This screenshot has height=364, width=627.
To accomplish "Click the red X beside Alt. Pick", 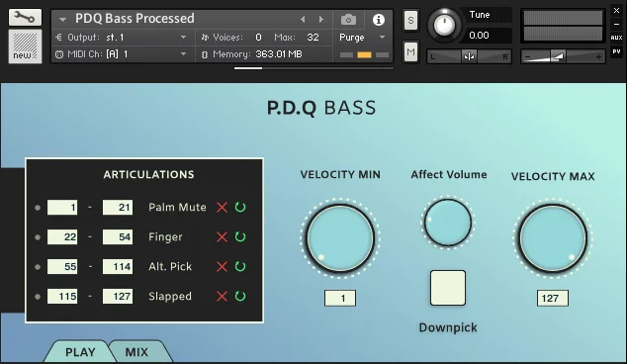I will [x=222, y=266].
